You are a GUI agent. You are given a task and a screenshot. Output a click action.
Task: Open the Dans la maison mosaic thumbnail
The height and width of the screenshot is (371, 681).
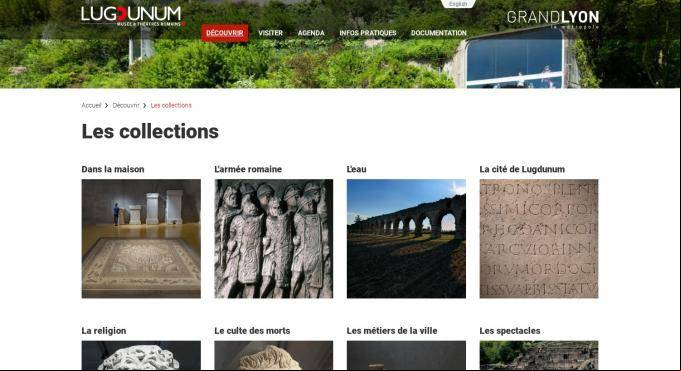(141, 238)
